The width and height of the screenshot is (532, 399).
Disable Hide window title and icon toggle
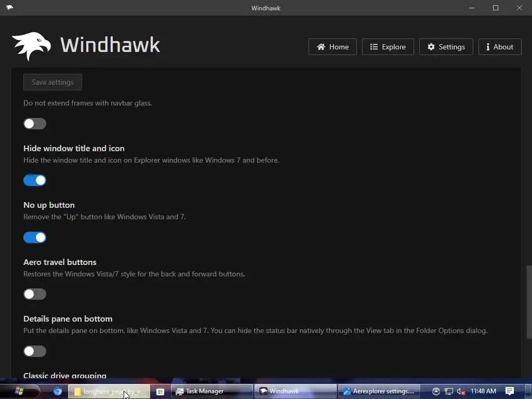[35, 180]
